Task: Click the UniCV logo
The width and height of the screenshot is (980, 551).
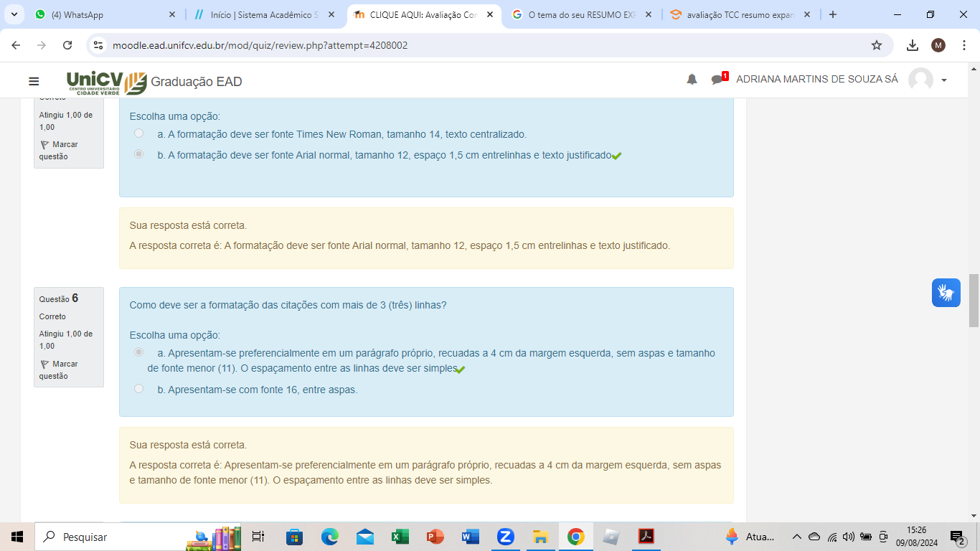Action: point(106,82)
